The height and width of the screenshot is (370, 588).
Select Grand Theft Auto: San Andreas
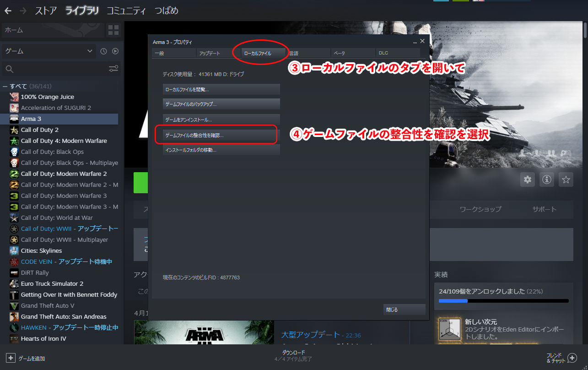(59, 316)
